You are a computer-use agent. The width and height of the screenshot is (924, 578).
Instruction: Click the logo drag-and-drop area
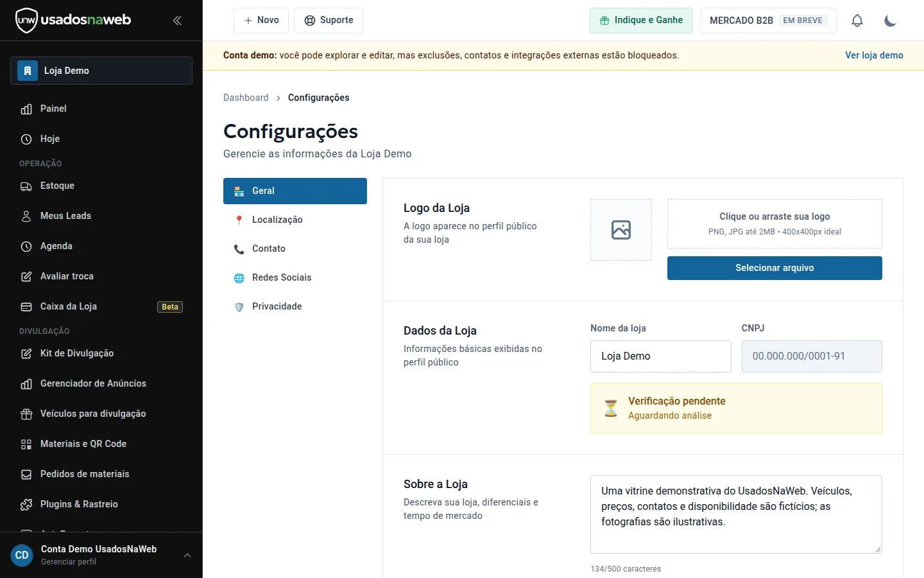tap(774, 223)
